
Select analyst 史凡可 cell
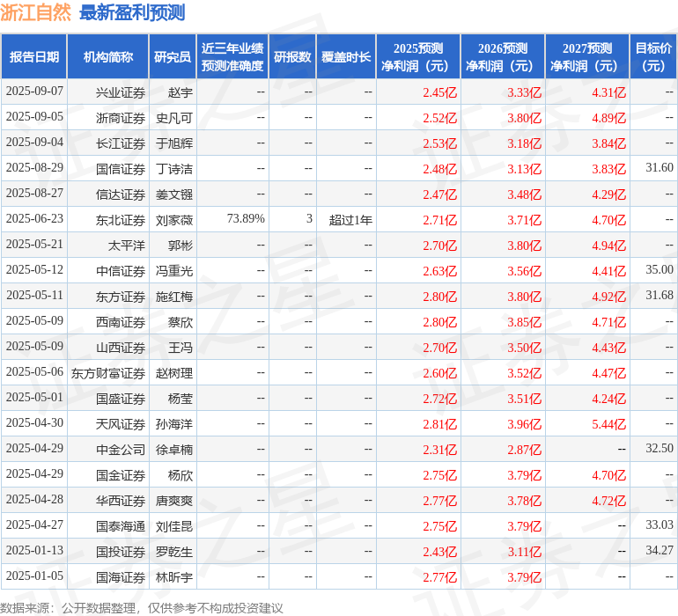(174, 118)
